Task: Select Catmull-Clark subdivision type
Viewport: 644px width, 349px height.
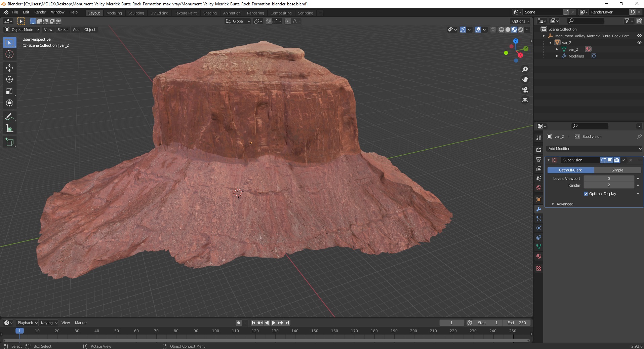Action: (x=570, y=170)
